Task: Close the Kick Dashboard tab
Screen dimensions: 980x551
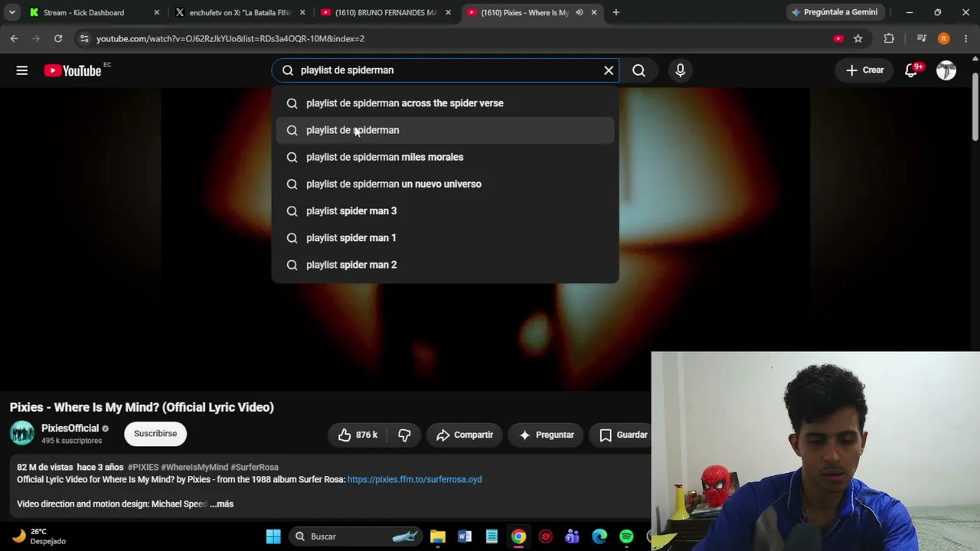Action: [x=156, y=13]
